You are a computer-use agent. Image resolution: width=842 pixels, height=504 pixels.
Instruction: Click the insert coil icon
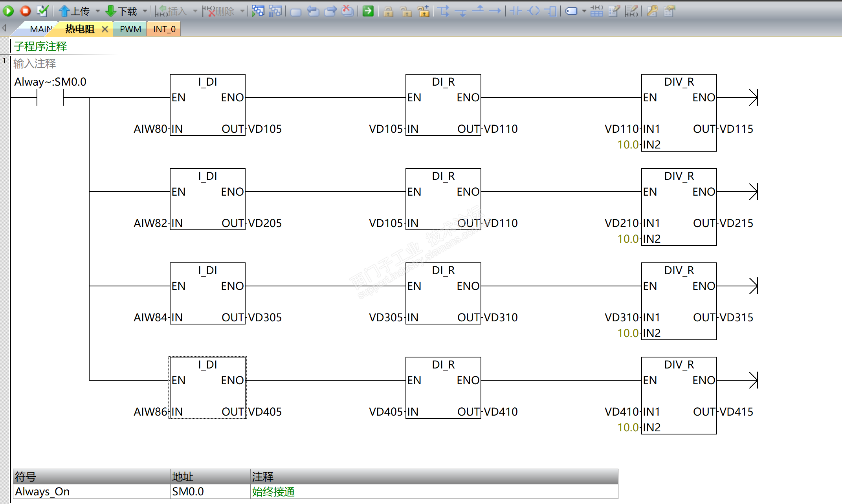point(534,11)
